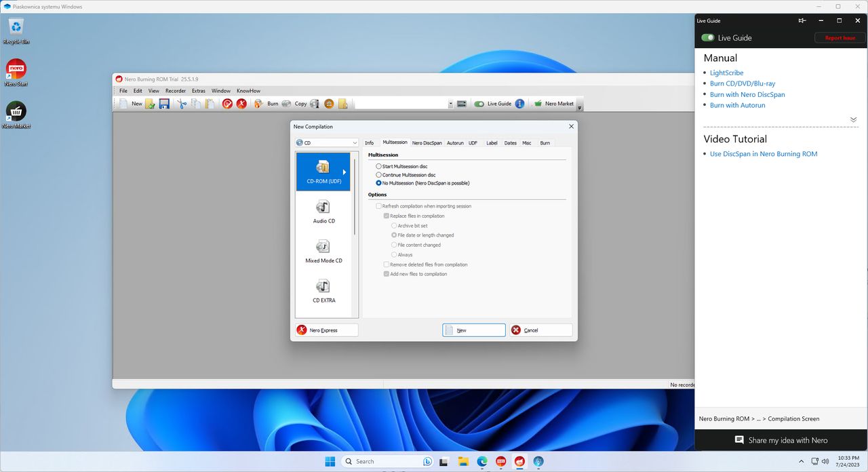Open the Window menu
The height and width of the screenshot is (472, 868).
click(221, 90)
